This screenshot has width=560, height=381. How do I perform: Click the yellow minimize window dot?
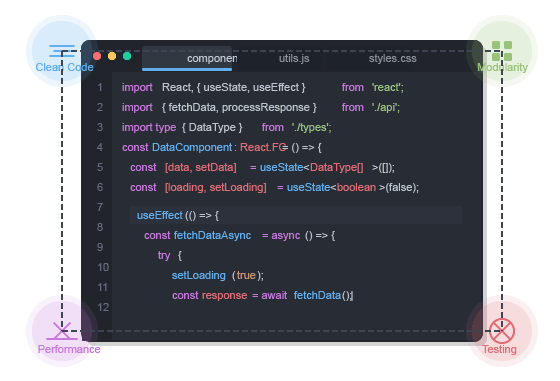point(112,56)
